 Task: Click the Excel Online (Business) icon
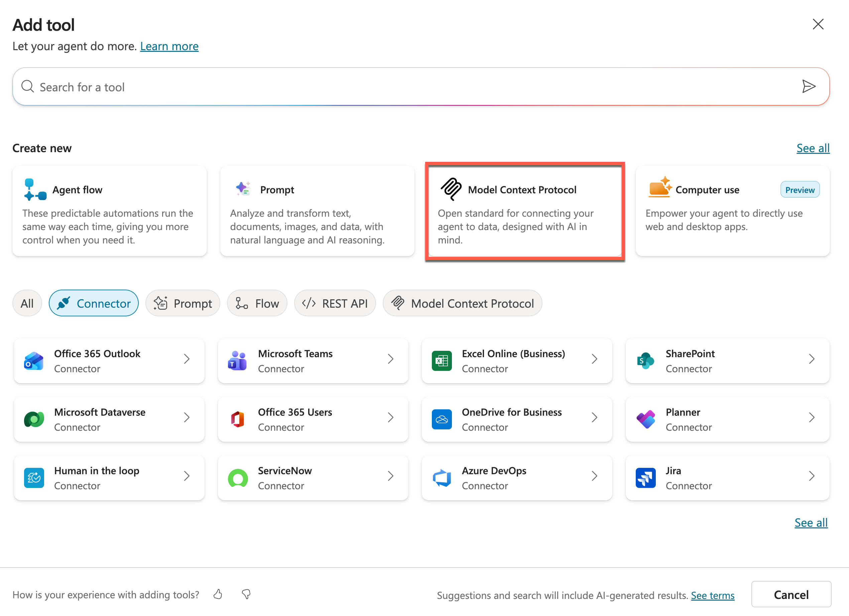tap(441, 361)
